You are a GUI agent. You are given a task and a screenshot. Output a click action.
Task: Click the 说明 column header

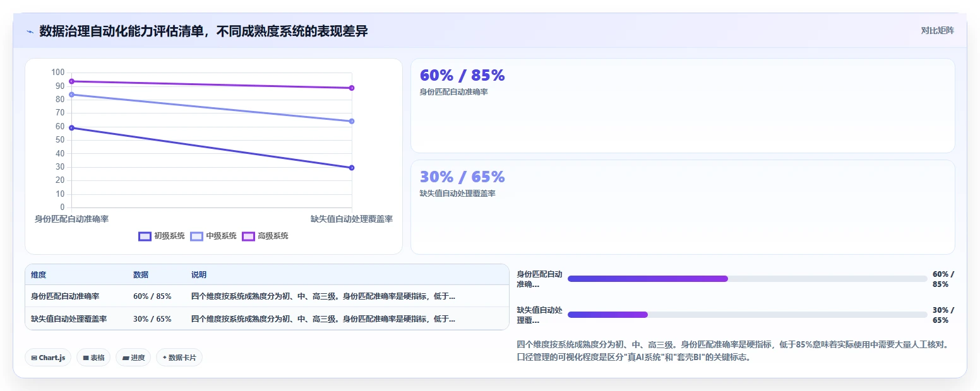click(199, 275)
